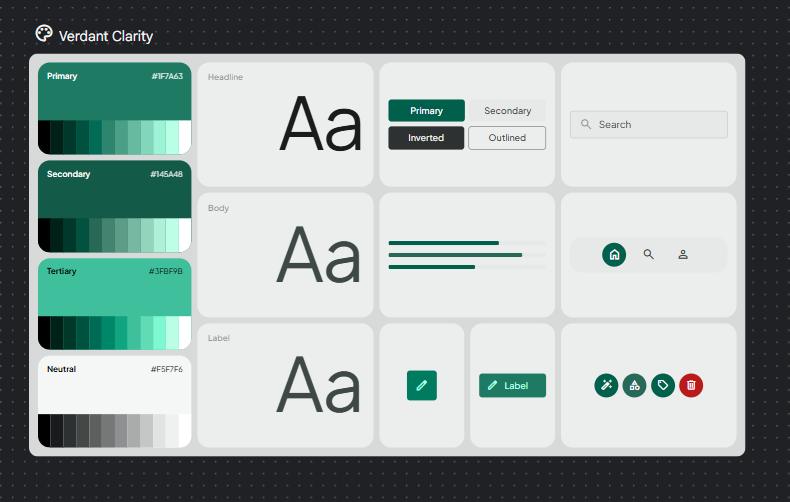This screenshot has width=790, height=502.
Task: Click into the Search field
Action: point(648,125)
